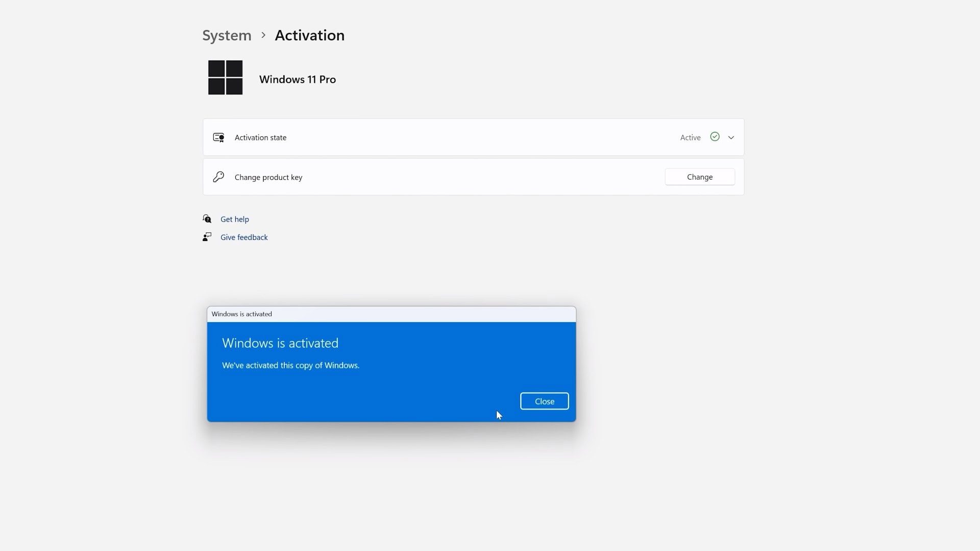Click the Give feedback person icon
The width and height of the screenshot is (980, 551).
click(x=207, y=237)
